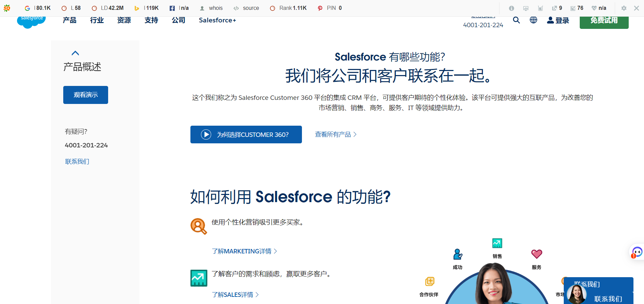Go to Salesforce+ in the navigation
This screenshot has width=644, height=304.
point(218,20)
